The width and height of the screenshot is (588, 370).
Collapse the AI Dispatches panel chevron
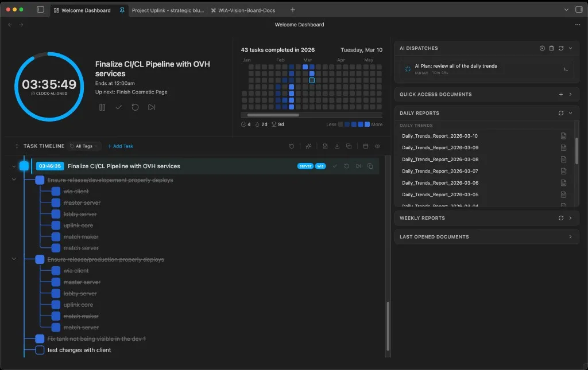(570, 48)
